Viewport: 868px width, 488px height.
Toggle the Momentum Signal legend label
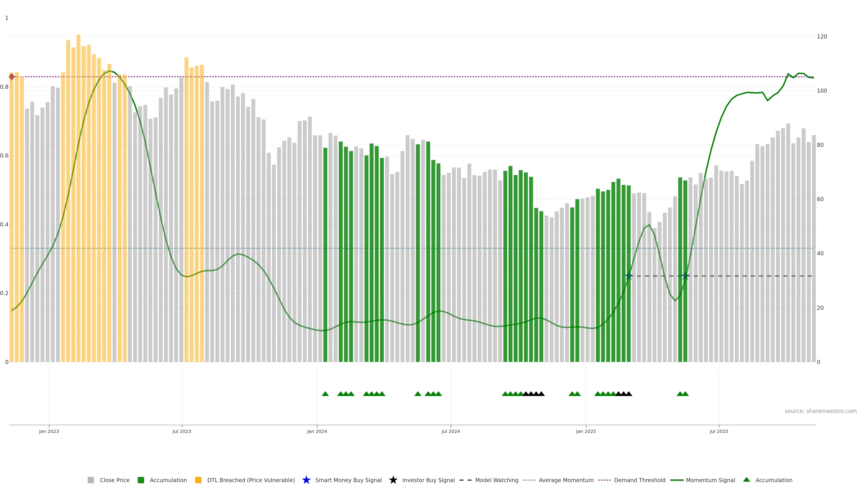pos(710,480)
